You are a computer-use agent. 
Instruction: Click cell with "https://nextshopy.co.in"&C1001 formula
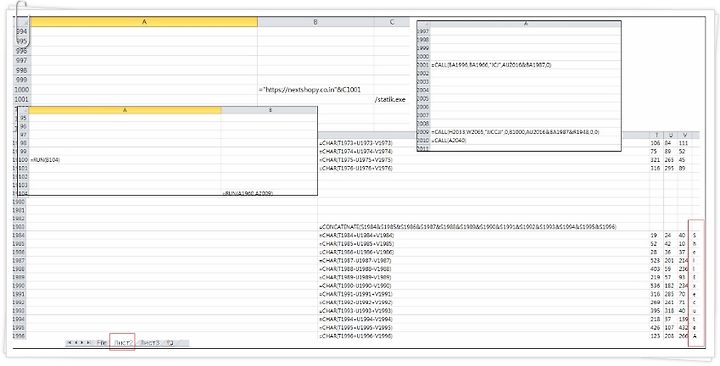(x=309, y=90)
